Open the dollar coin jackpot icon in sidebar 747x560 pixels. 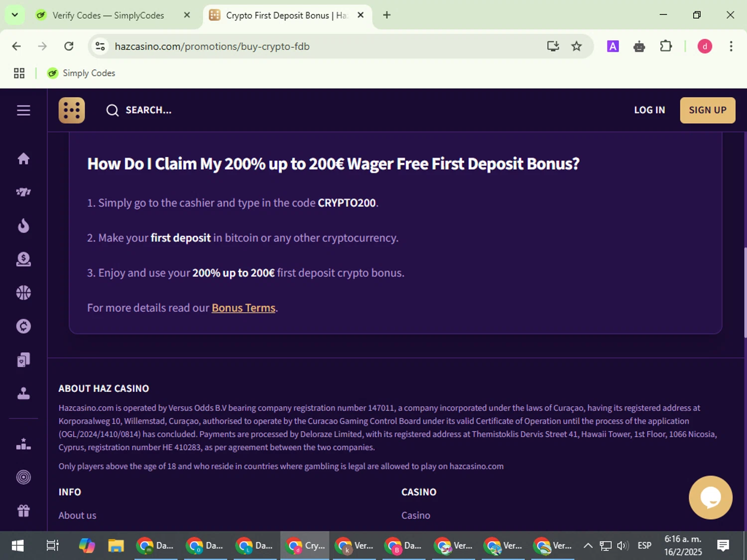pos(23,259)
